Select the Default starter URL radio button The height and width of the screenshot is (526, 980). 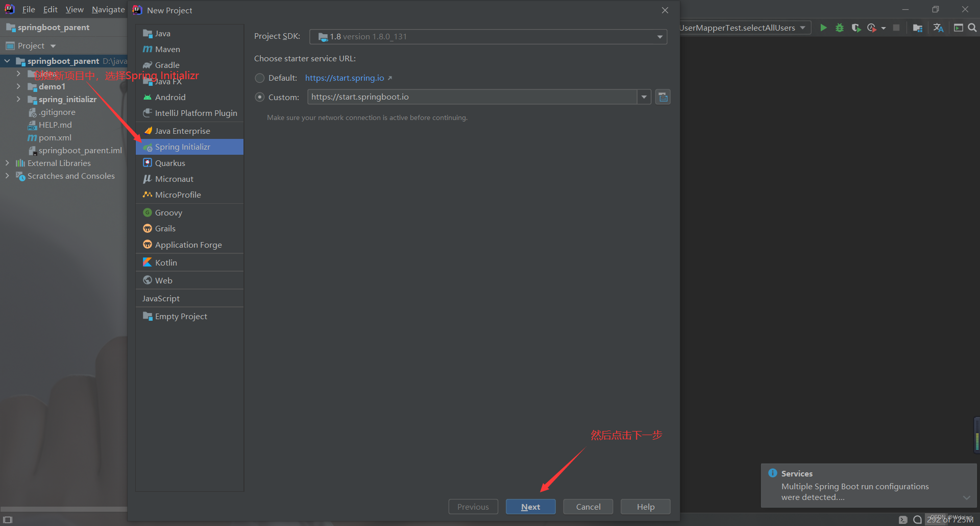point(260,78)
